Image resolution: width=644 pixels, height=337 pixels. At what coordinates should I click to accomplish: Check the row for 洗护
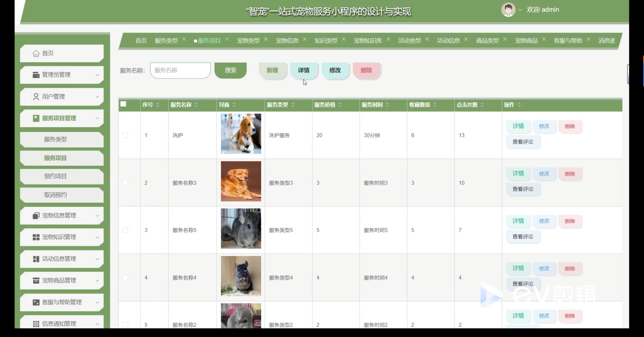pyautogui.click(x=125, y=135)
